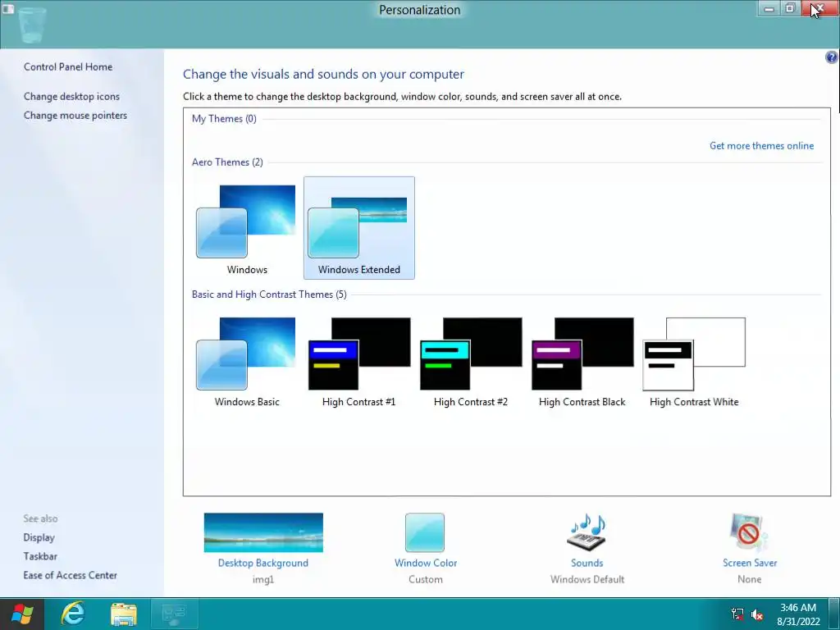Image resolution: width=840 pixels, height=630 pixels.
Task: Click the 'img1' background name text
Action: coord(263,579)
